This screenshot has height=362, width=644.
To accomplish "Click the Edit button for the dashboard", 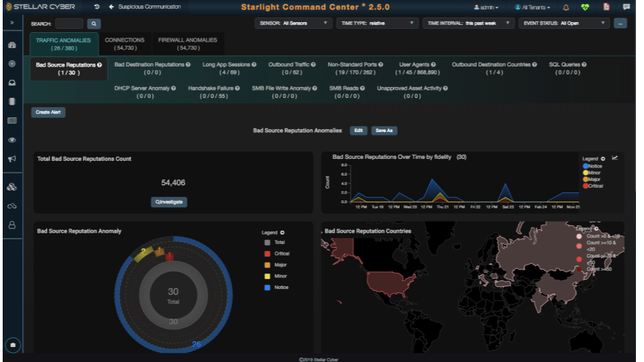I will [x=358, y=131].
